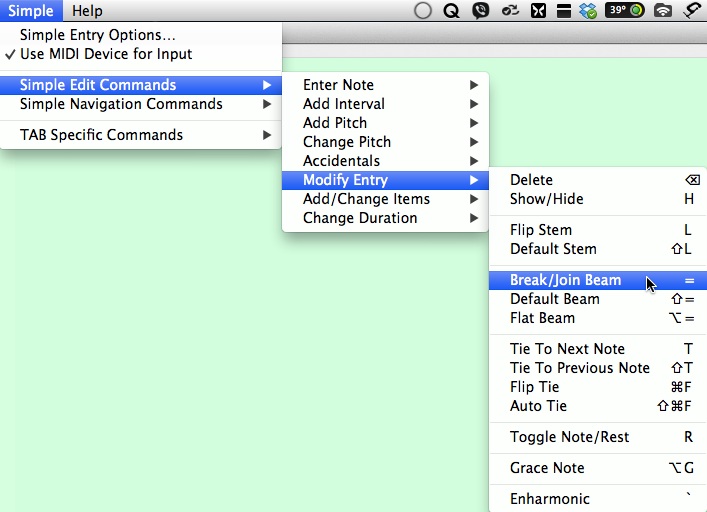Open the Help menu

(x=87, y=11)
